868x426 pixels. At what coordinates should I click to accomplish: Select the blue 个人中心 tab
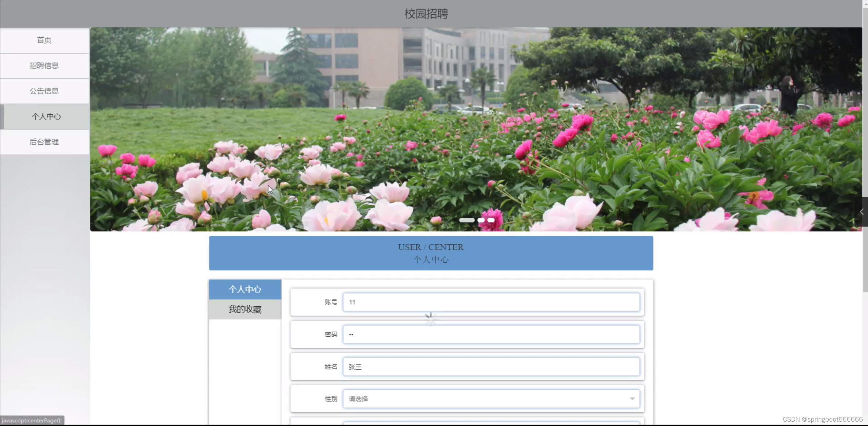pyautogui.click(x=245, y=289)
